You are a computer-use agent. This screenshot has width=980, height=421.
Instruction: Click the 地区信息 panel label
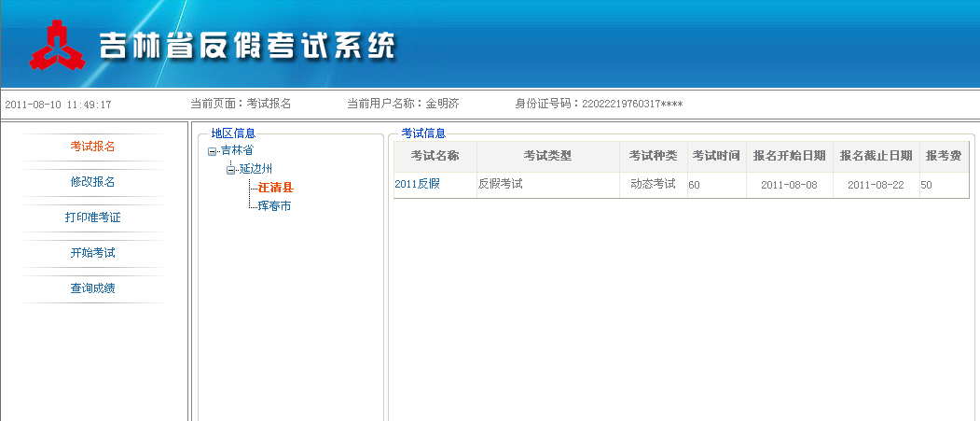(233, 133)
